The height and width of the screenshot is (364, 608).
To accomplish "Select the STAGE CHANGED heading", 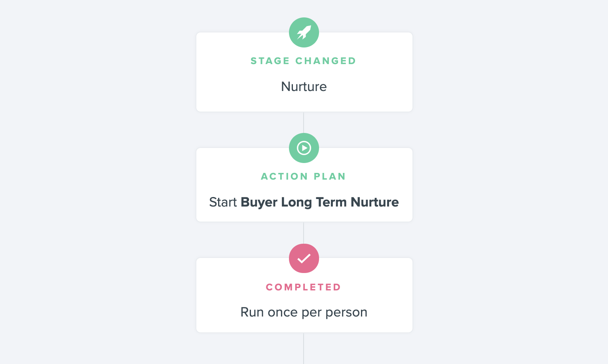I will click(x=304, y=61).
